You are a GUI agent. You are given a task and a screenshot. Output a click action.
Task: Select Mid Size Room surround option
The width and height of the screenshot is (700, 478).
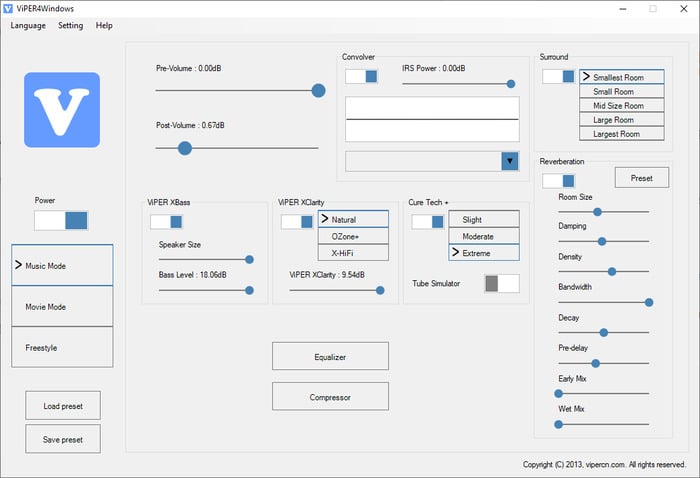pos(622,106)
